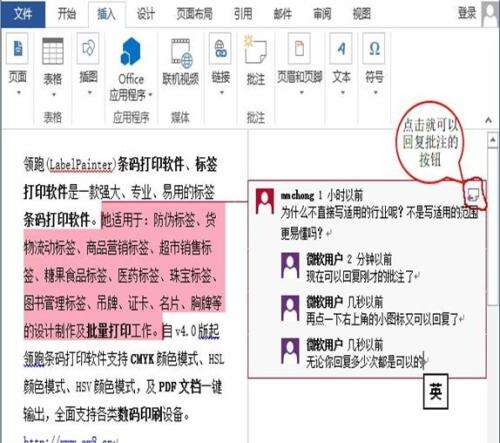This screenshot has height=443, width=500.
Task: Click the commenter name mmchong
Action: click(x=297, y=196)
